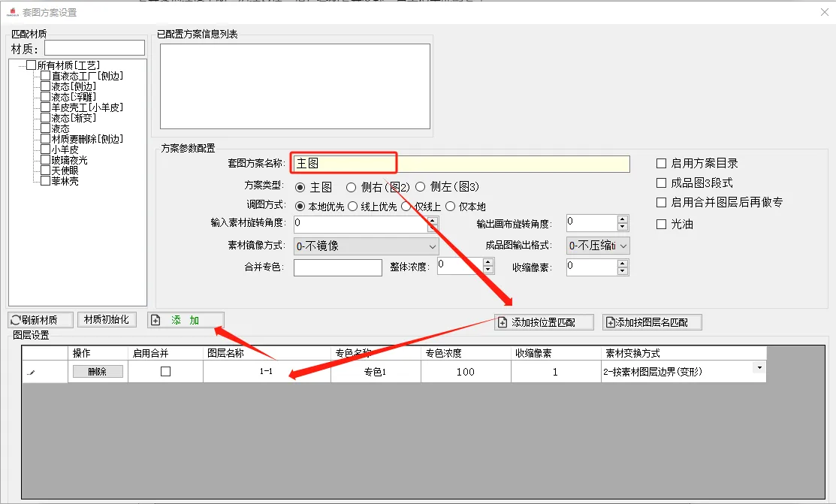
Task: Select the 主图 scheme type radio
Action: [x=300, y=187]
